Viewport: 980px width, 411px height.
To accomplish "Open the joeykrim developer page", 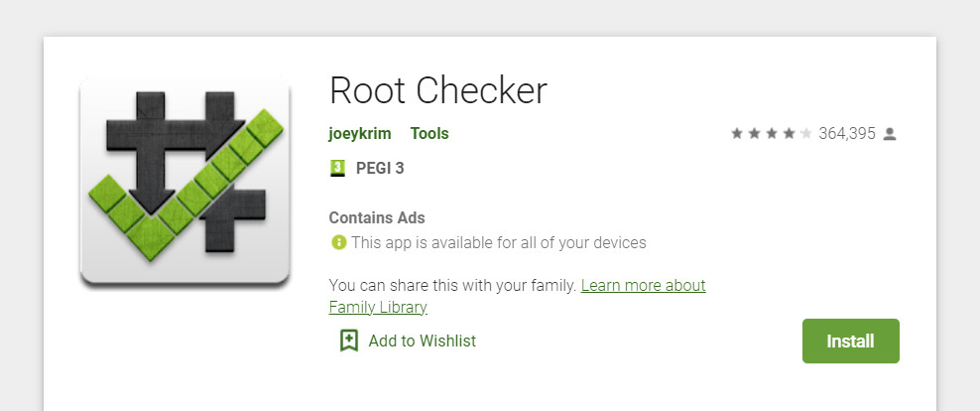I will tap(360, 133).
